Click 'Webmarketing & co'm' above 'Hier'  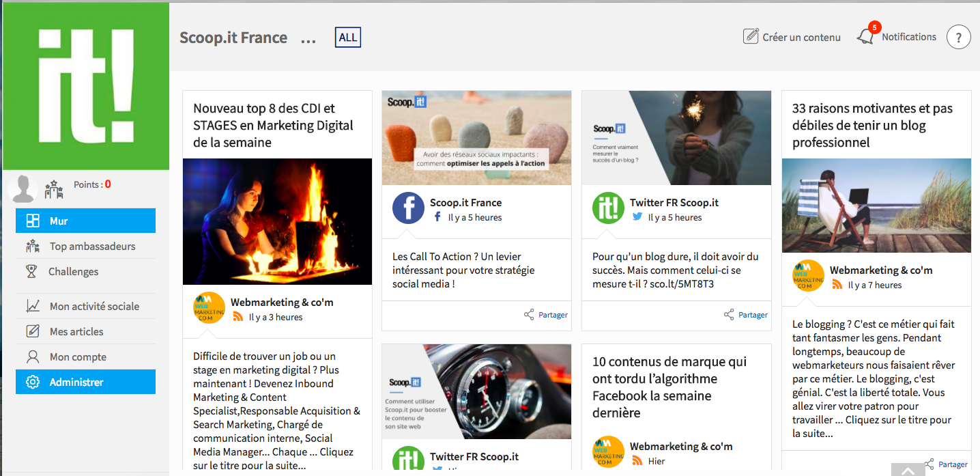coord(681,447)
